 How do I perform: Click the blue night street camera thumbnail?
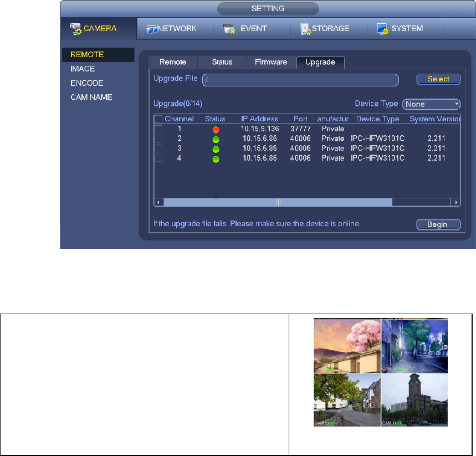(414, 346)
